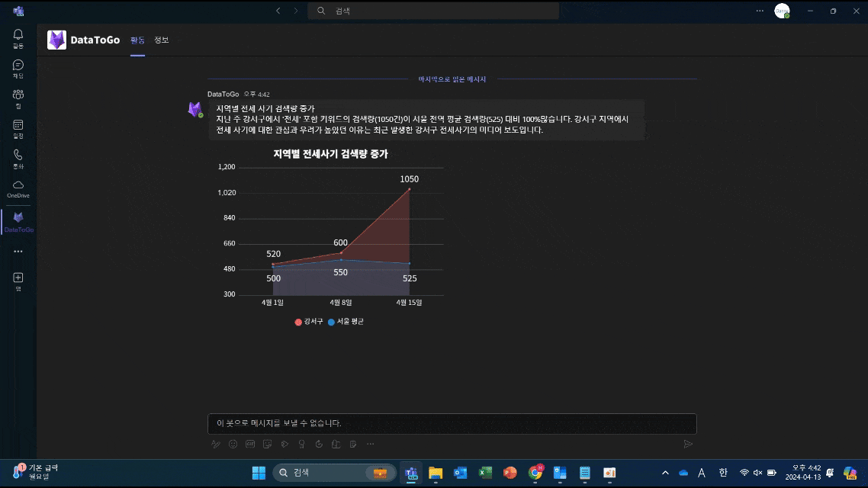868x488 pixels.
Task: Open OneDrive in the Teams sidebar
Action: (18, 188)
